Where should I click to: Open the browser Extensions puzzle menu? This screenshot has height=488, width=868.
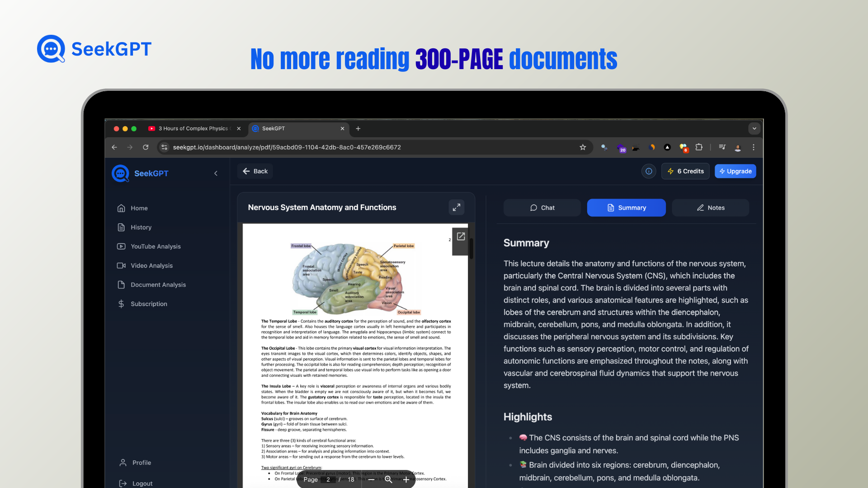pyautogui.click(x=699, y=147)
